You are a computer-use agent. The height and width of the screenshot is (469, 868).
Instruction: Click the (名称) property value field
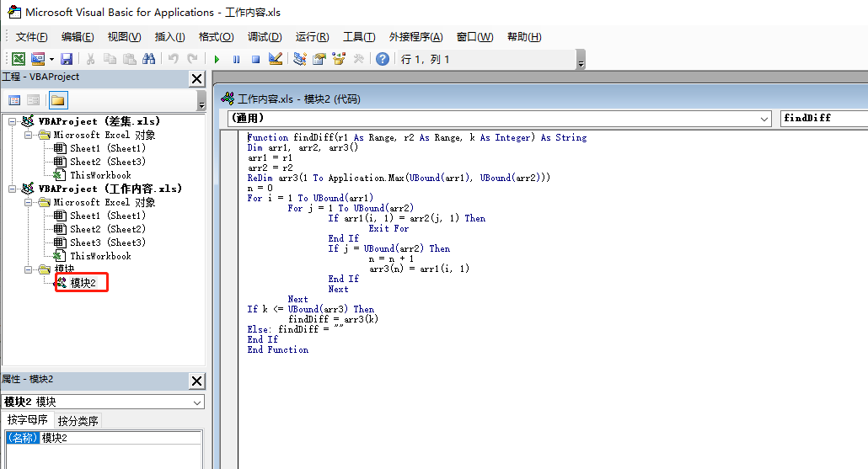[x=121, y=438]
